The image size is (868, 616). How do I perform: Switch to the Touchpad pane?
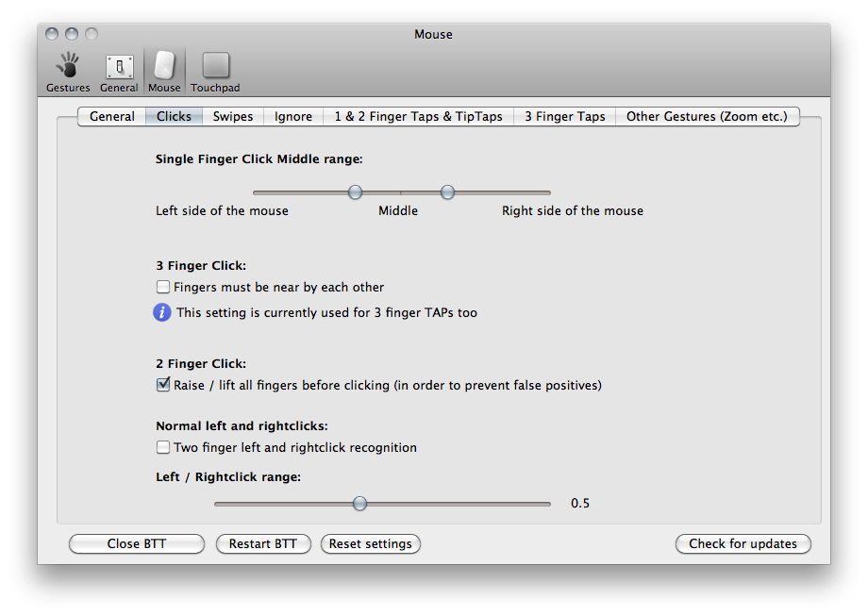(x=215, y=72)
